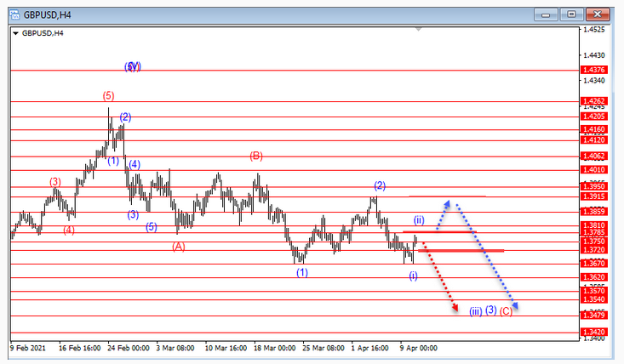This screenshot has height=364, width=624.
Task: Select the blue (i) wave label
Action: pyautogui.click(x=413, y=275)
